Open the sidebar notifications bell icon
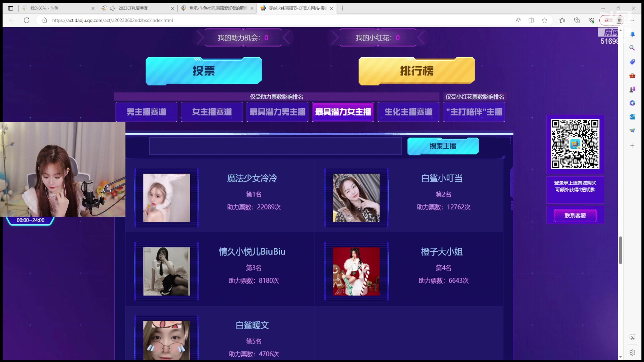This screenshot has height=362, width=644. point(632,34)
